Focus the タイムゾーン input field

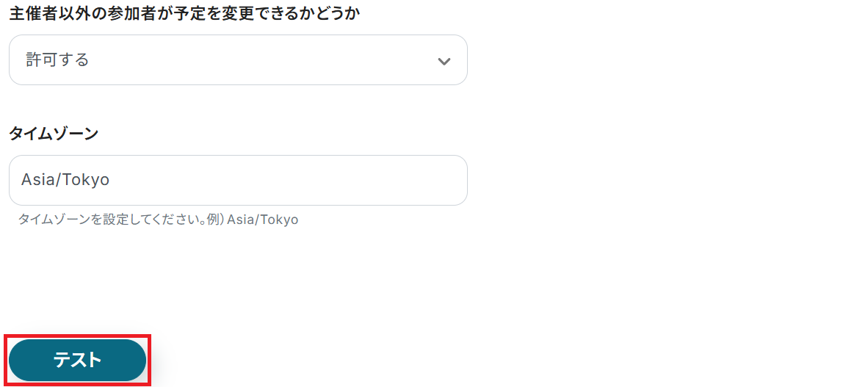[x=237, y=180]
